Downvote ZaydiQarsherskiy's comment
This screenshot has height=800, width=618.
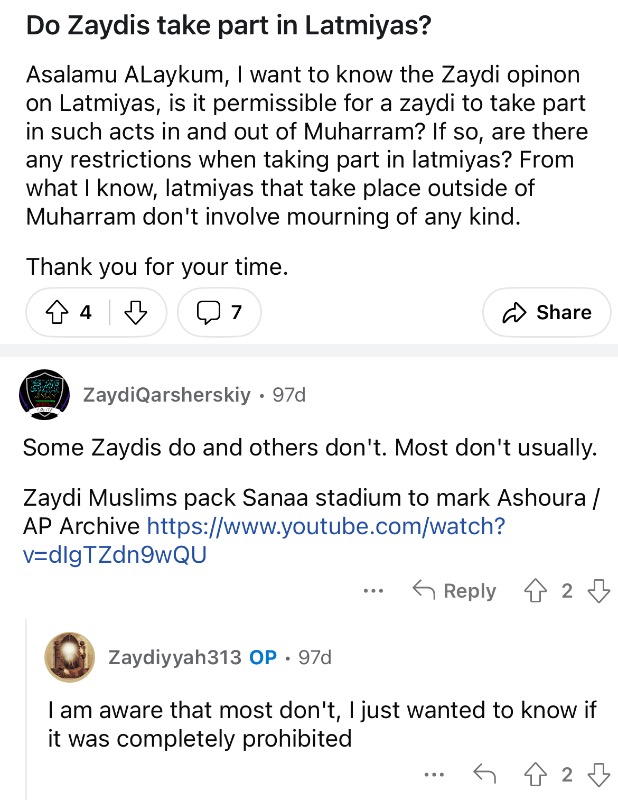tap(598, 591)
